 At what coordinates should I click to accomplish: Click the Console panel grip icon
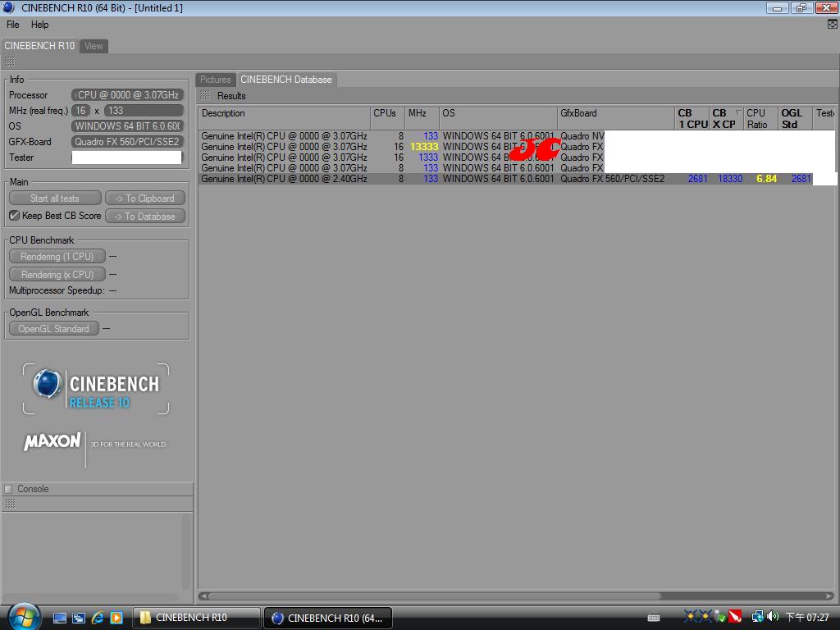pyautogui.click(x=10, y=504)
